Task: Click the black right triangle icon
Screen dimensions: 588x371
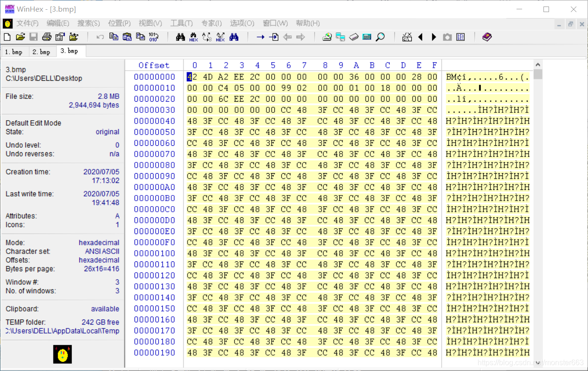Action: [x=434, y=37]
